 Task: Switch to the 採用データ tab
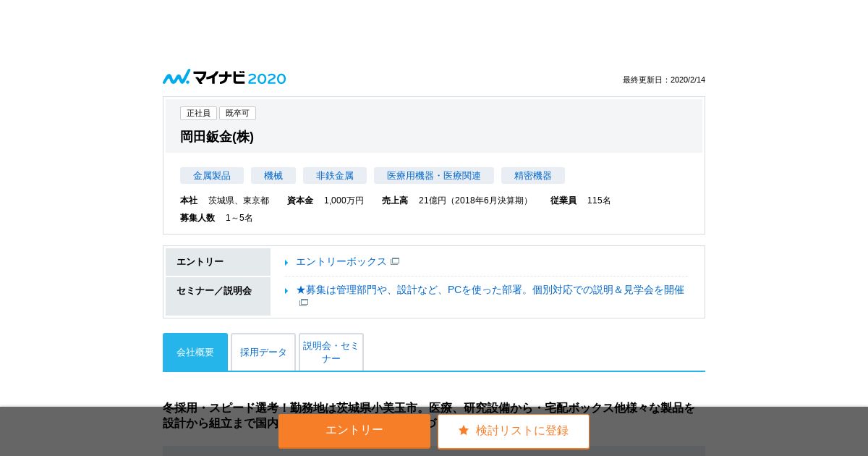263,352
